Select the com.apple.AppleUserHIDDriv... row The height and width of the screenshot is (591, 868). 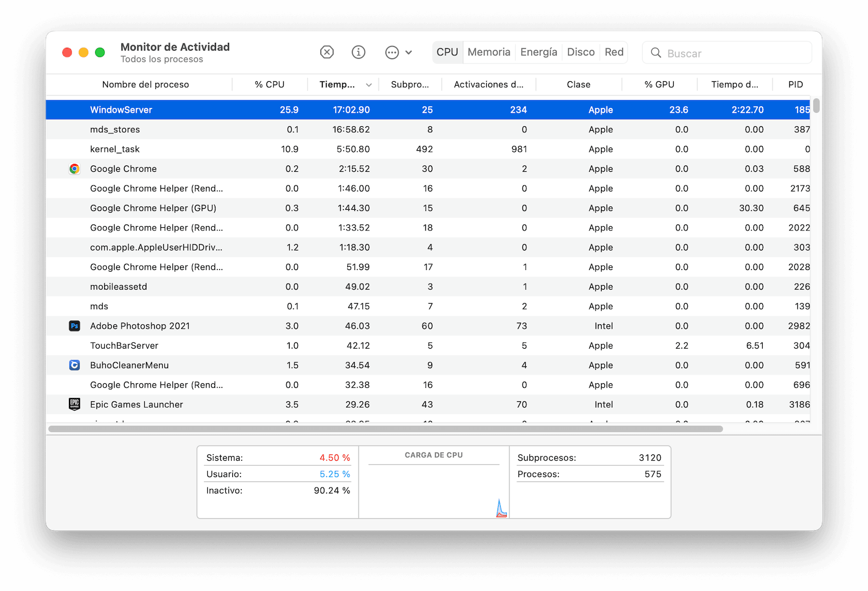click(x=428, y=247)
